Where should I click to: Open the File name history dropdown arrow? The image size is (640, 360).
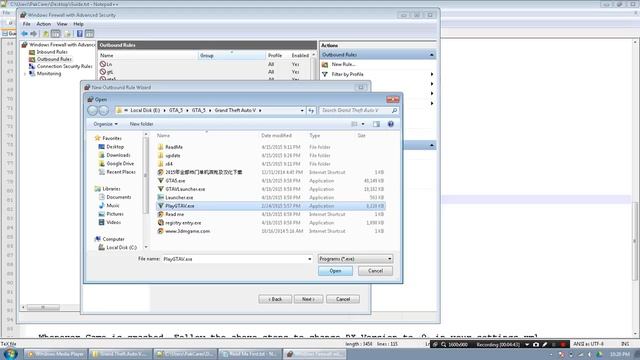click(309, 259)
